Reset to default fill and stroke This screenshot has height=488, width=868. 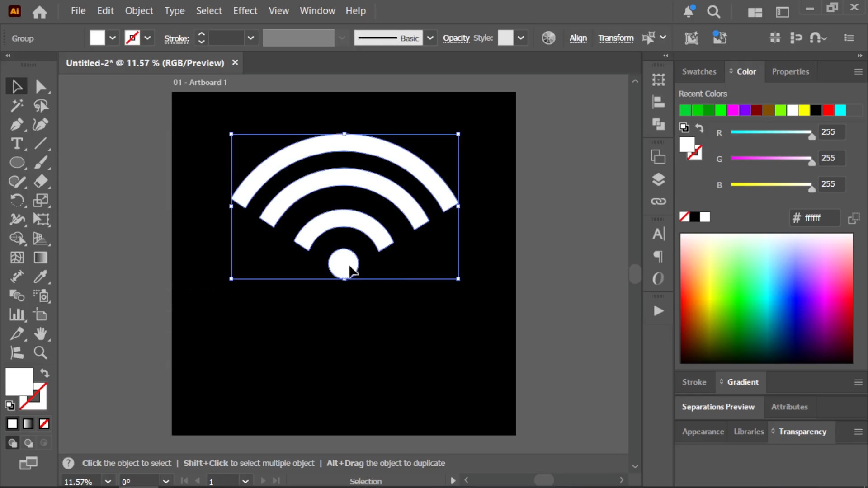[10, 405]
